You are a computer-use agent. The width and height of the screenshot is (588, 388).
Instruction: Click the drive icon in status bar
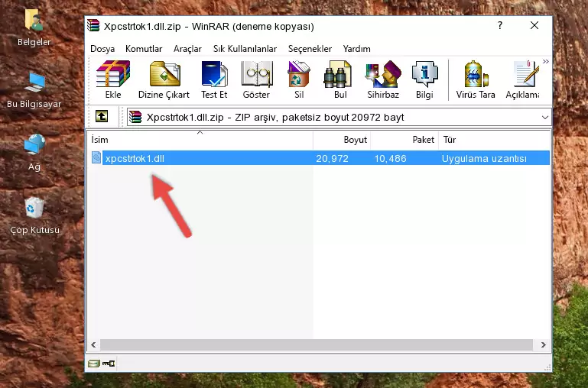click(x=94, y=363)
